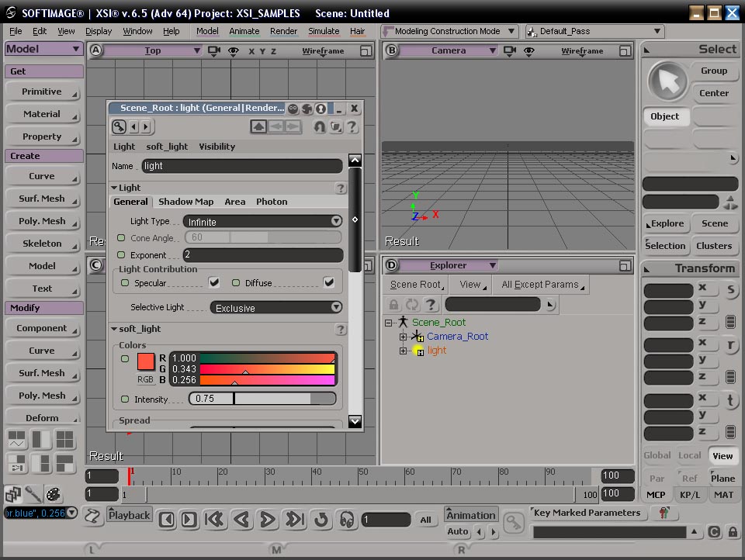Click the camera icon in Camera viewport

tap(510, 50)
